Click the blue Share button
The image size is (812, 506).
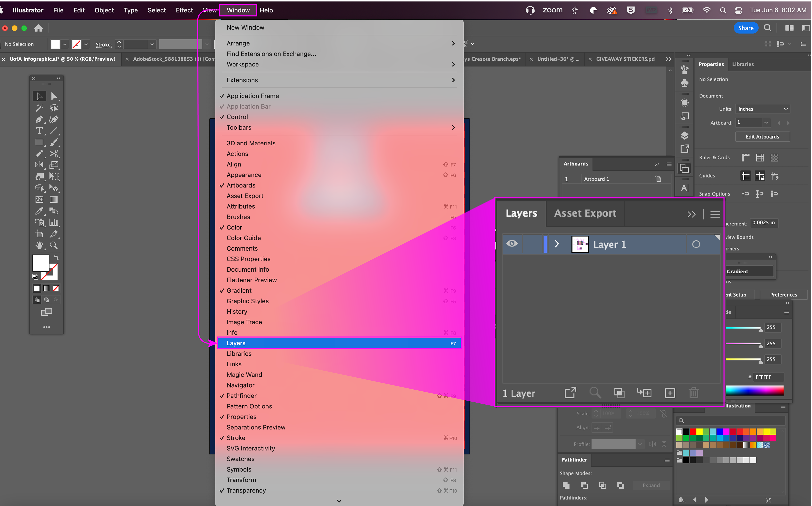click(745, 28)
